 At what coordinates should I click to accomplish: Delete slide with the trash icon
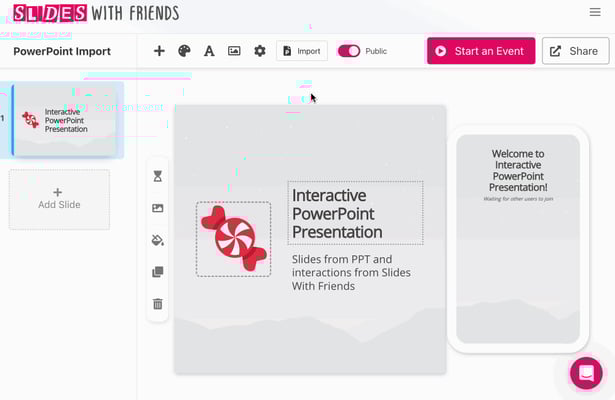coord(158,304)
